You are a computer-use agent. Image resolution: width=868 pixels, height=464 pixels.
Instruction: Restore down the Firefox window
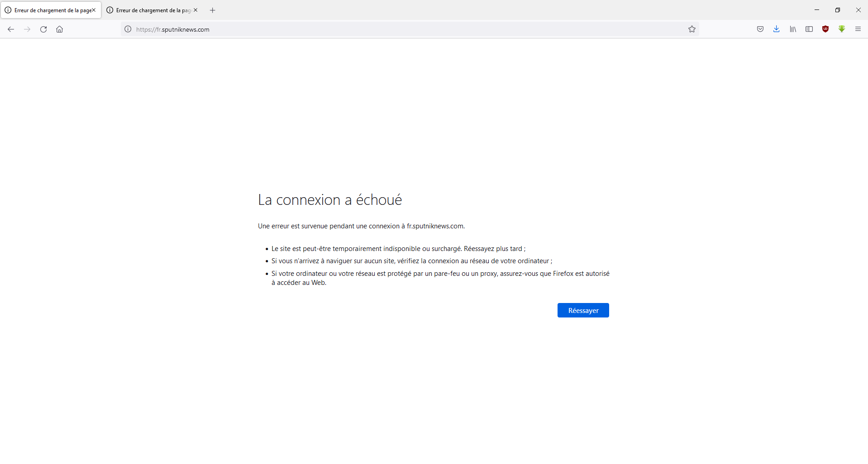click(x=838, y=10)
